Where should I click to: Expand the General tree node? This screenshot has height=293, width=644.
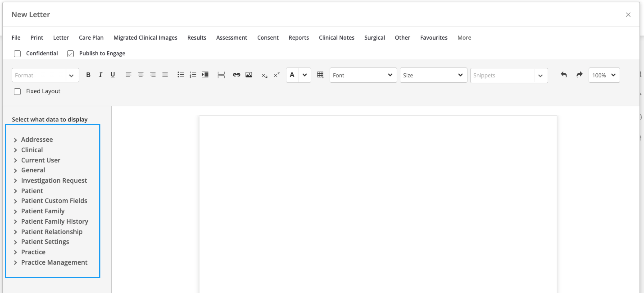tap(16, 171)
